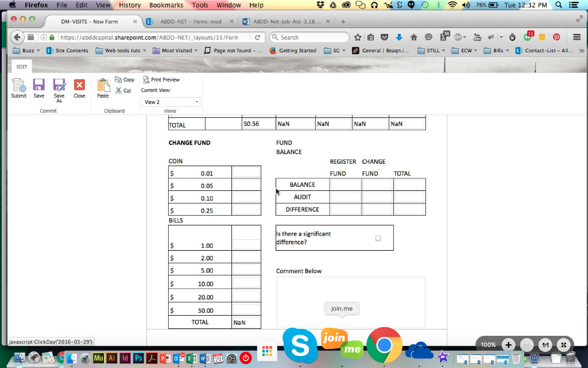Open the Current View dropdown
588x368 pixels.
tap(171, 102)
